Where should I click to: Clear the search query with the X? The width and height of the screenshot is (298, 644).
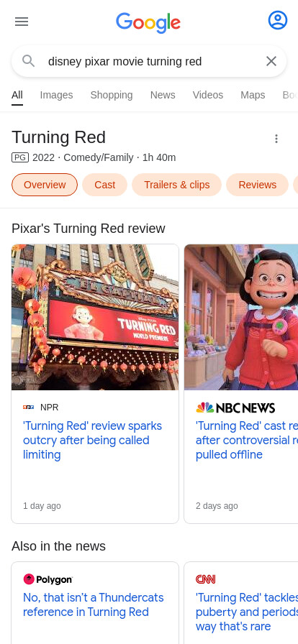pyautogui.click(x=271, y=61)
